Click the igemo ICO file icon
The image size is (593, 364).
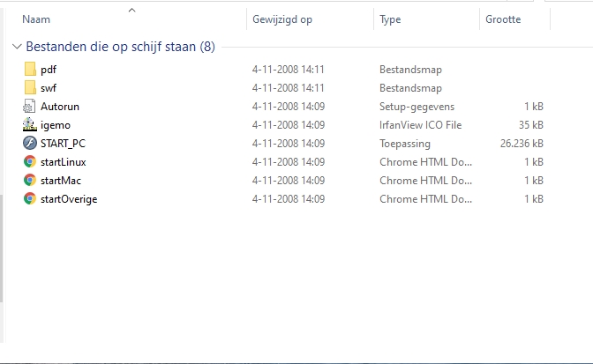pos(30,124)
